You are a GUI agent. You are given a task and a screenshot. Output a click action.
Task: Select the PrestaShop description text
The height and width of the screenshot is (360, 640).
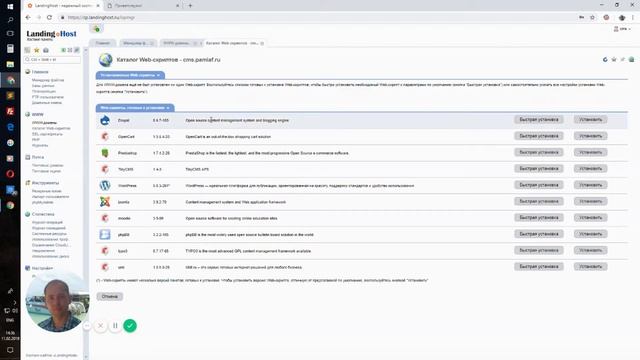tap(267, 153)
